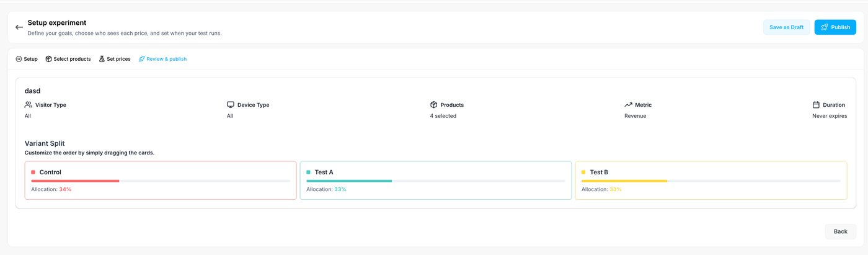Click the red Control color swatch
Viewport: 868px width, 255px height.
pos(33,172)
